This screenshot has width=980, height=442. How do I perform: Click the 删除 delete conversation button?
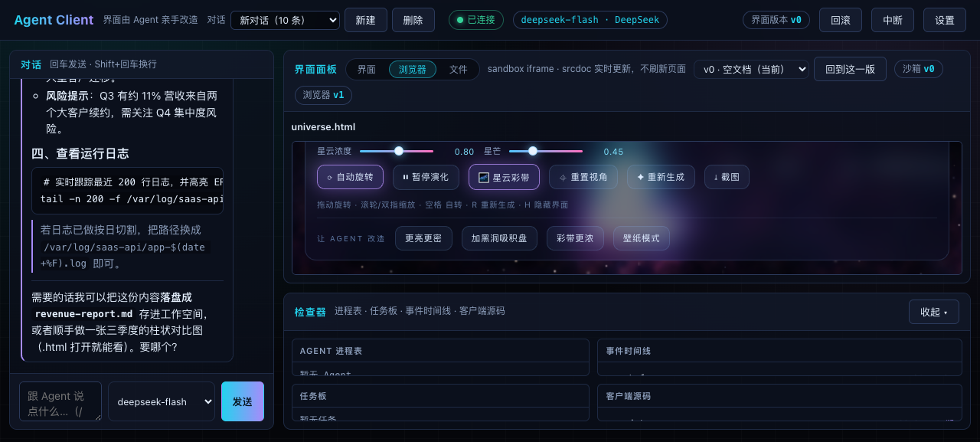(413, 20)
